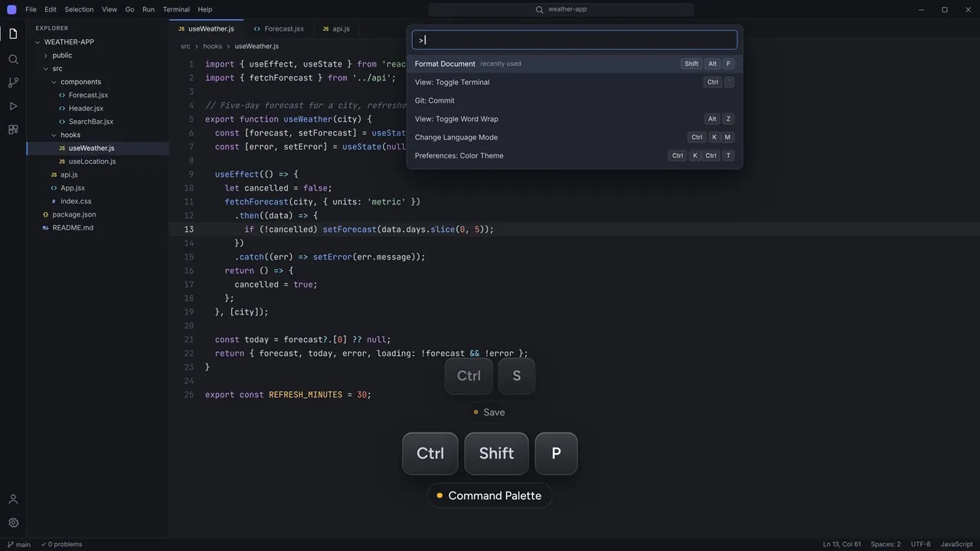Image resolution: width=980 pixels, height=551 pixels.
Task: Choose View: Toggle Terminal in the palette
Action: pyautogui.click(x=574, y=82)
